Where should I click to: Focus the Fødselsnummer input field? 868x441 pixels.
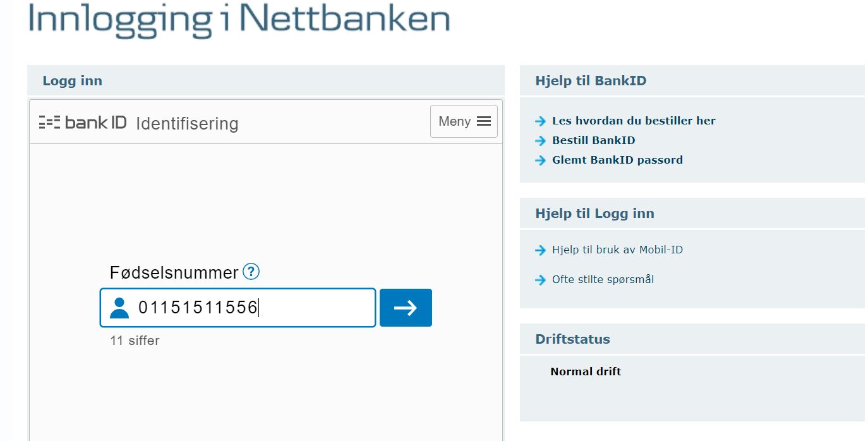pos(253,308)
